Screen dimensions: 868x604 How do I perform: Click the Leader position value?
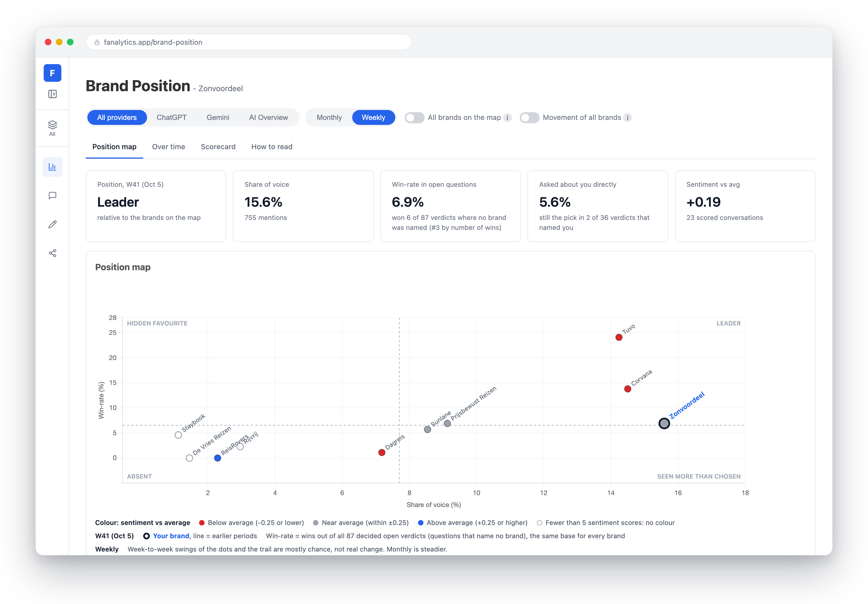click(x=118, y=202)
